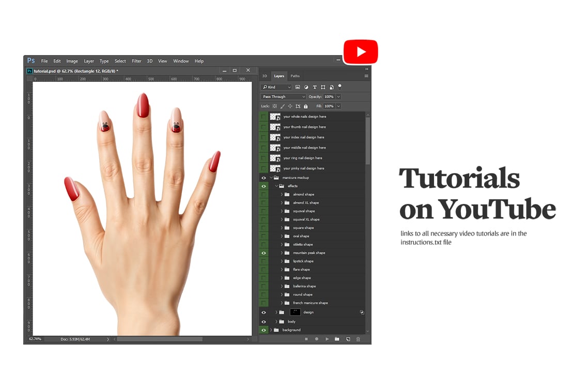This screenshot has height=392, width=588.
Task: Click the design group layer mask thumbnail
Action: (x=296, y=312)
